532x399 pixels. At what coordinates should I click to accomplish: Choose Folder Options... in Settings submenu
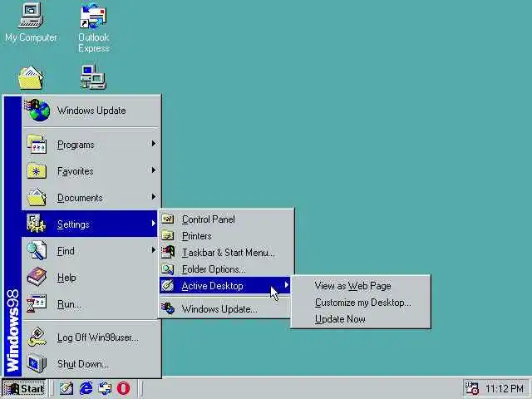click(225, 269)
